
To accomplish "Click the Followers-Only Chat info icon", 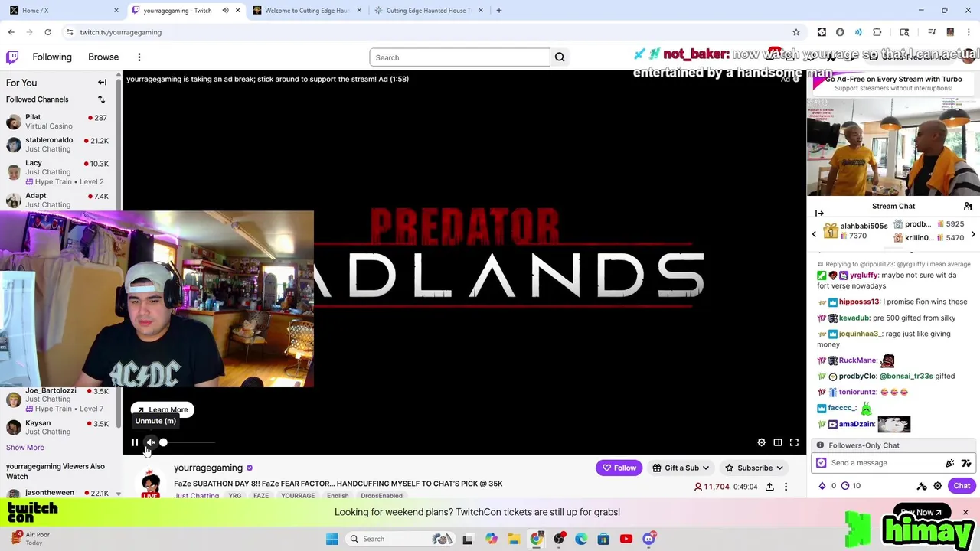I will point(820,445).
